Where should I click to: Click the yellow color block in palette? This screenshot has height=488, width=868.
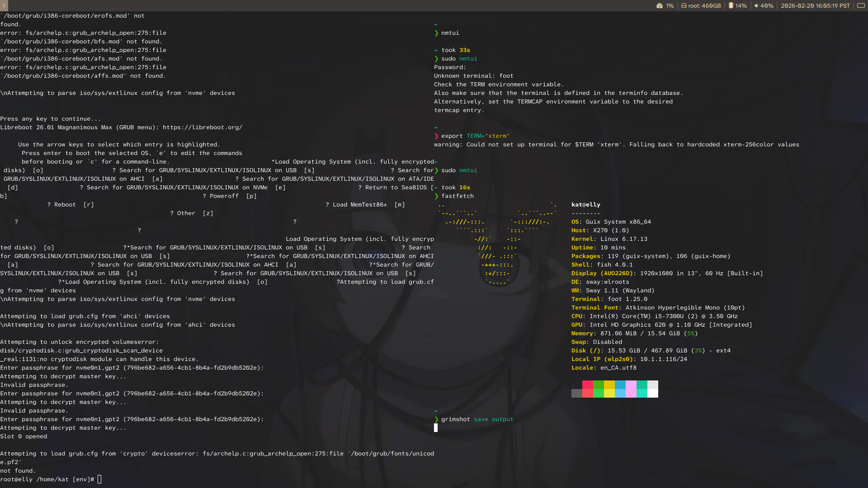pos(609,385)
